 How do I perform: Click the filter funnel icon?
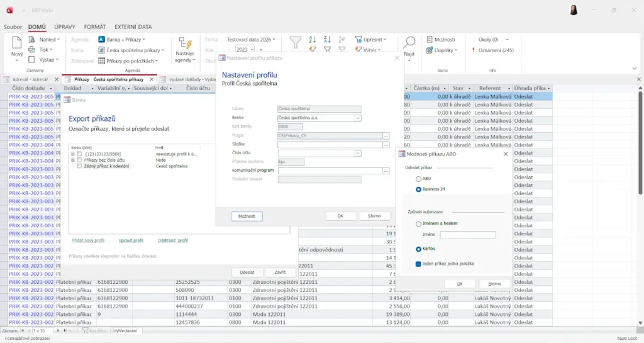(295, 42)
